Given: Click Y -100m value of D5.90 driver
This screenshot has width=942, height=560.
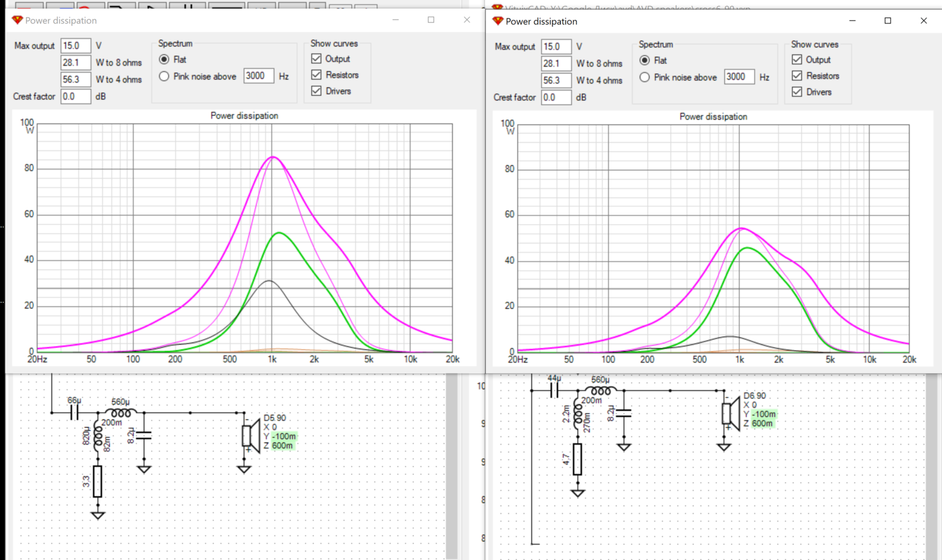Looking at the screenshot, I should 284,436.
